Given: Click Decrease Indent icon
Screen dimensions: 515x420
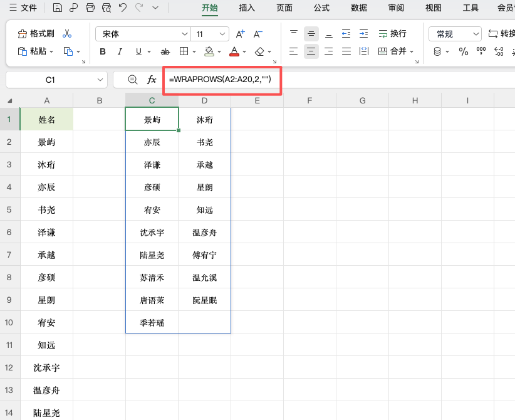Looking at the screenshot, I should (x=346, y=33).
